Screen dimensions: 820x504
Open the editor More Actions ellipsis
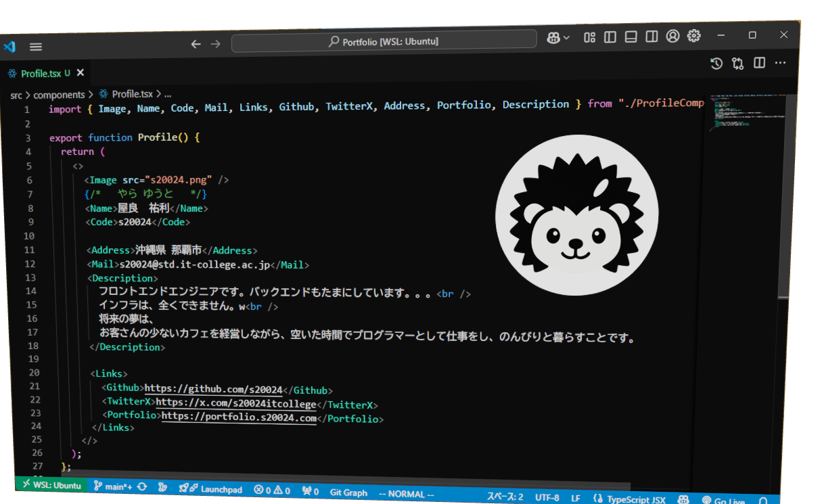[780, 62]
